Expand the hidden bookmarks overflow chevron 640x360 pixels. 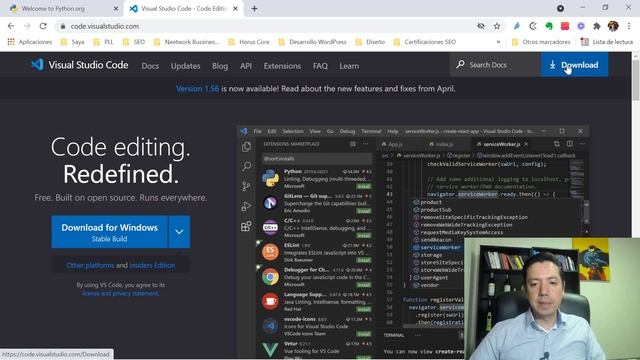498,42
